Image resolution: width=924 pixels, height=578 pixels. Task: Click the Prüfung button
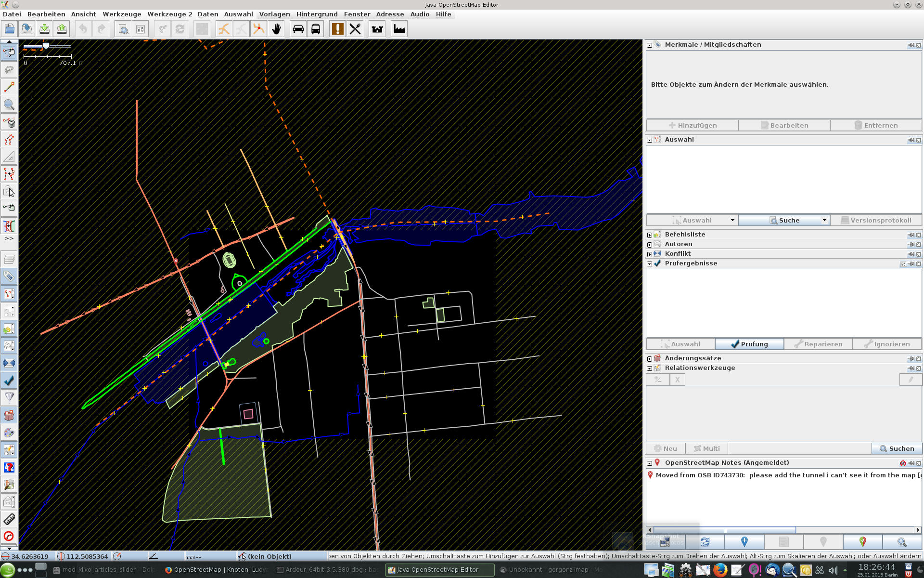[x=749, y=344]
